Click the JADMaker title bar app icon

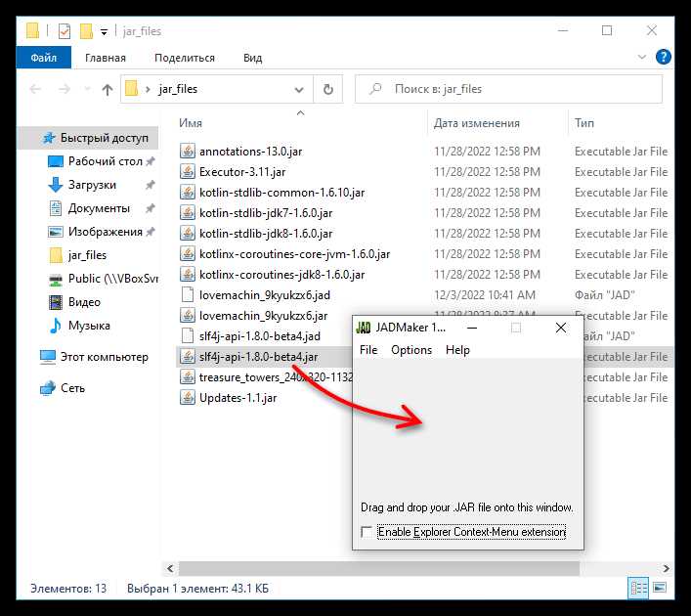[x=364, y=328]
